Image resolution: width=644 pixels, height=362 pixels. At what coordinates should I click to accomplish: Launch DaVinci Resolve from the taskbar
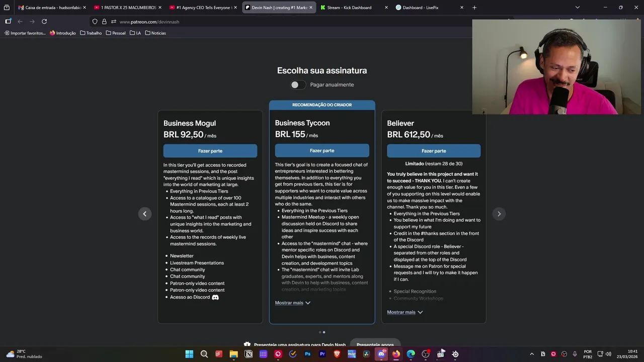[x=366, y=354]
